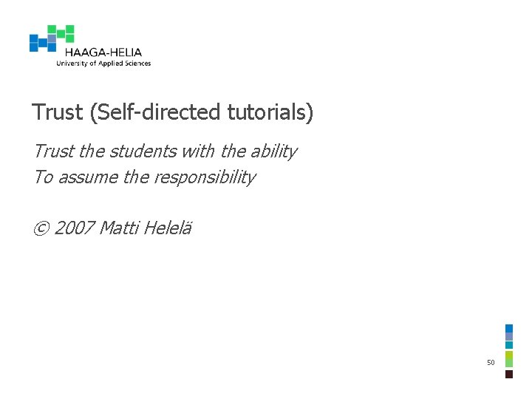Image resolution: width=532 pixels, height=399 pixels.
Task: Select the HAAGA-HELIA logo text
Action: tap(103, 52)
